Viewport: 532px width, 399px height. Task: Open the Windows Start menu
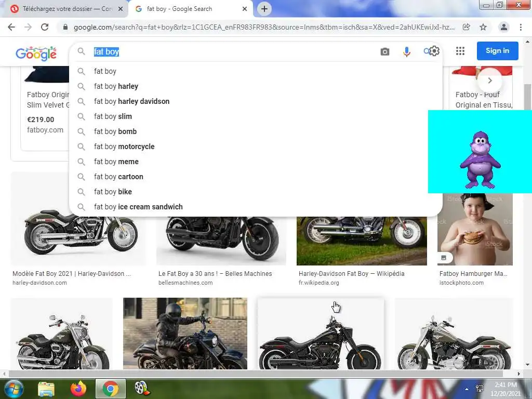pyautogui.click(x=14, y=389)
